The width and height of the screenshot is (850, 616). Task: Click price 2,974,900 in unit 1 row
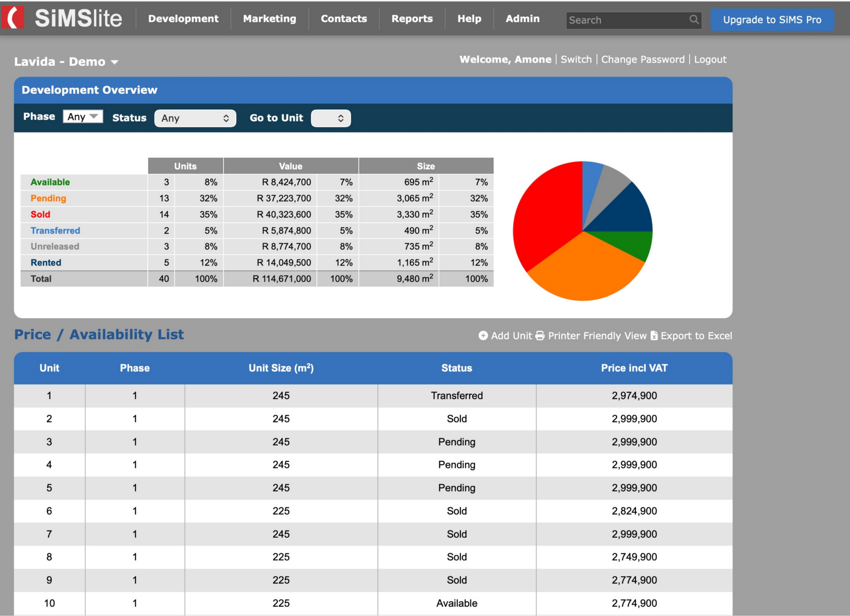pyautogui.click(x=634, y=396)
